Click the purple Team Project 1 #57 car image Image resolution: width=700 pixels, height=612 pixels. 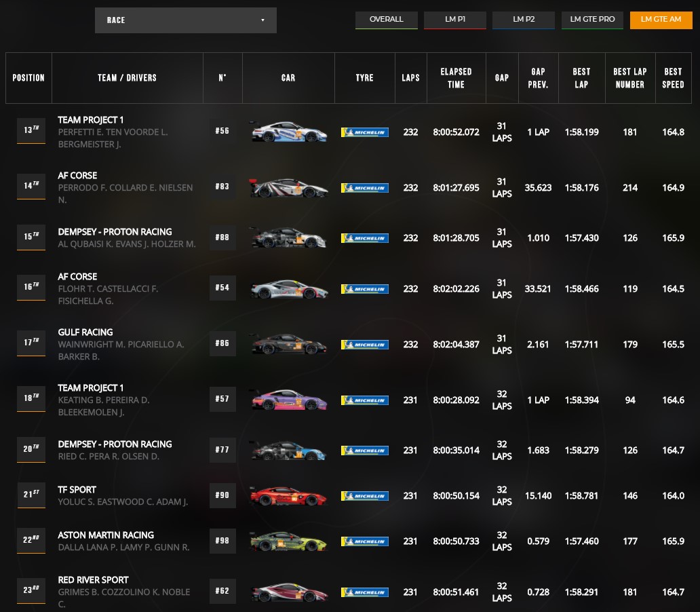coord(289,400)
